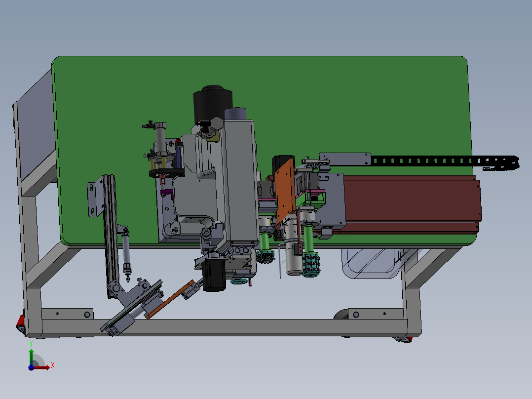The height and width of the screenshot is (399, 532).
Task: Click the teal toothed wheel below the rail
Action: pos(311,265)
